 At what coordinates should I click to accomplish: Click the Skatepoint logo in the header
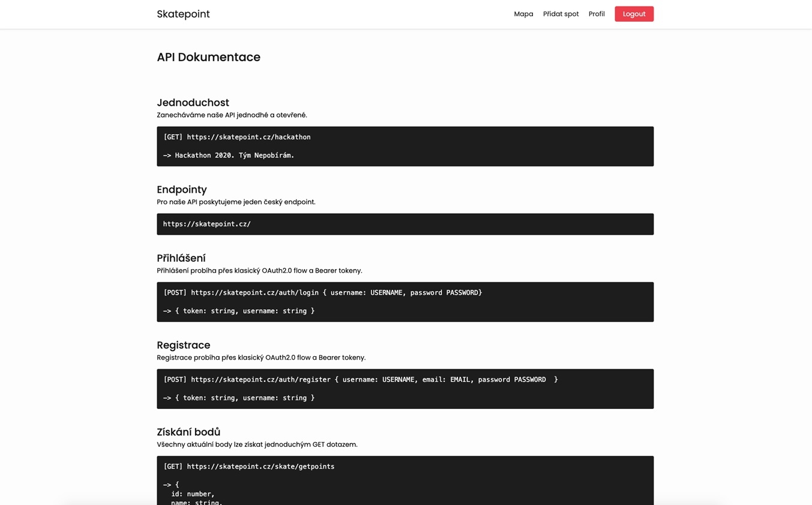click(x=183, y=14)
